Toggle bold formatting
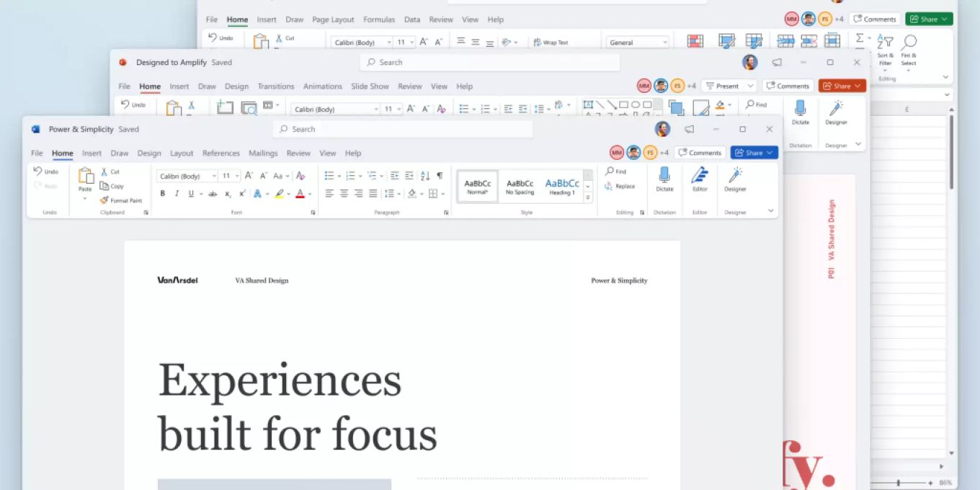The height and width of the screenshot is (490, 980). (x=162, y=194)
